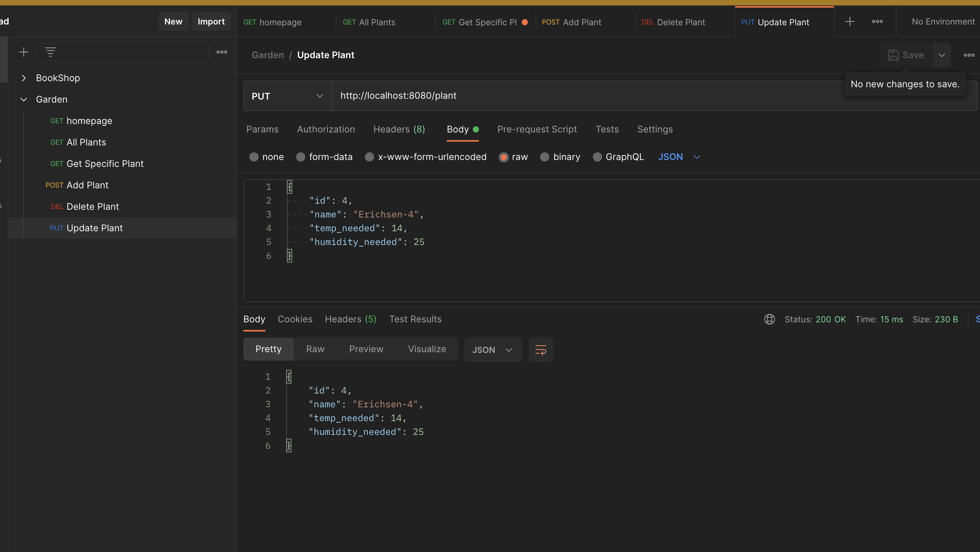Click the filter icon in sidebar search
The image size is (980, 552).
[50, 52]
